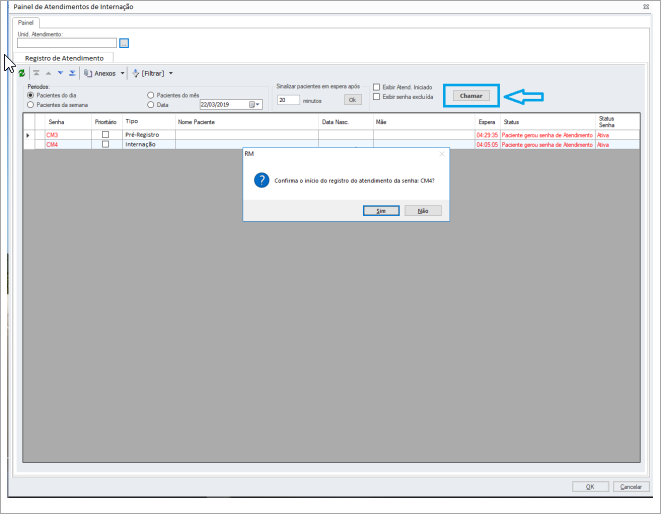The width and height of the screenshot is (662, 516).
Task: Click the Data Nasc. column header
Action: click(x=346, y=122)
